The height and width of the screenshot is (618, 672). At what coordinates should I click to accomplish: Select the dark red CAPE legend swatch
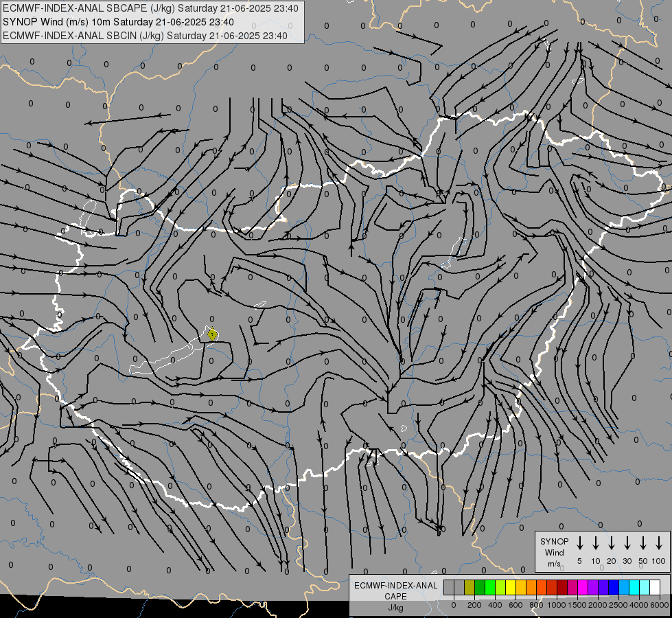click(562, 588)
